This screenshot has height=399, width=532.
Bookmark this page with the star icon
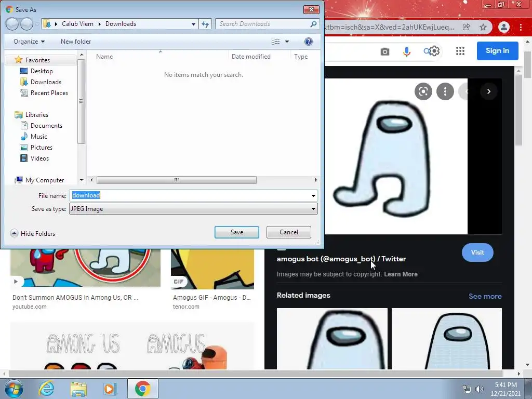[x=483, y=27]
